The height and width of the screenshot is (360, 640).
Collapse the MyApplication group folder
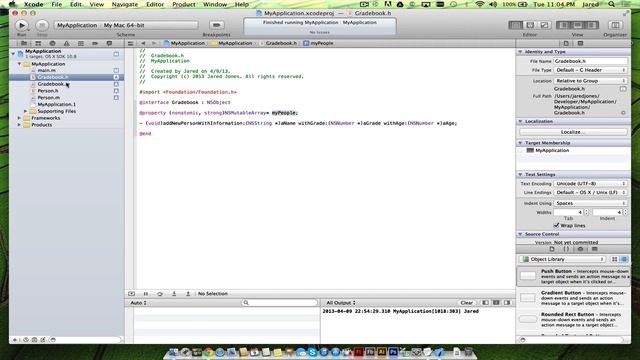tap(19, 64)
